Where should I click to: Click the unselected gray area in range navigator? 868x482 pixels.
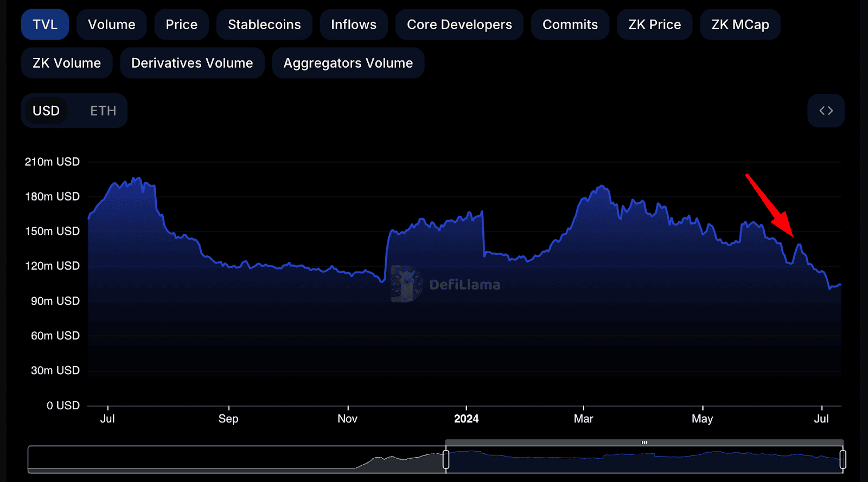pos(217,458)
